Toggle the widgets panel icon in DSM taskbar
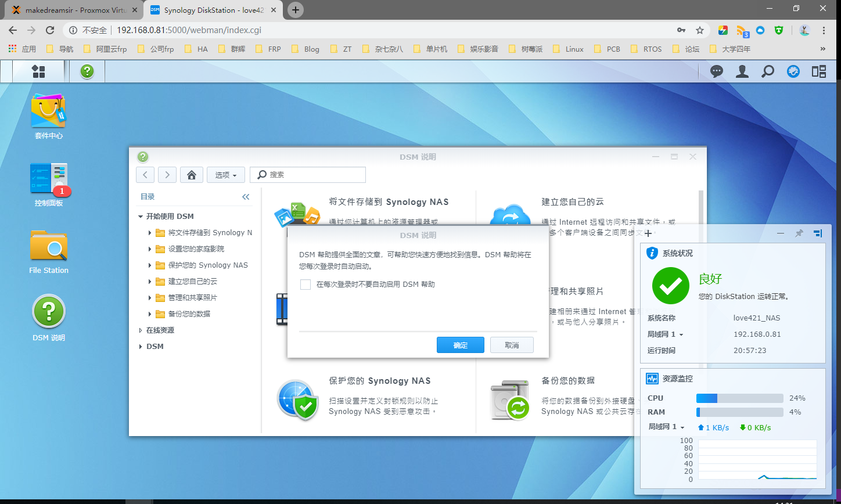The width and height of the screenshot is (841, 504). click(819, 71)
